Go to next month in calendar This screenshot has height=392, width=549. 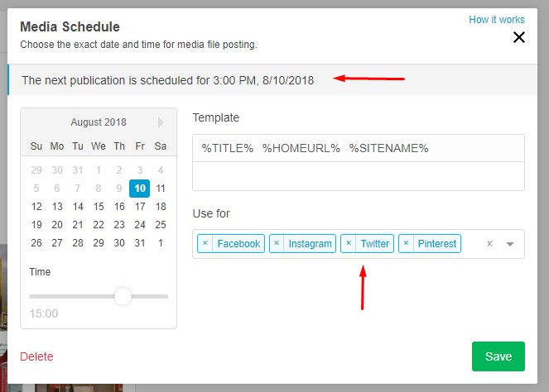pos(161,122)
